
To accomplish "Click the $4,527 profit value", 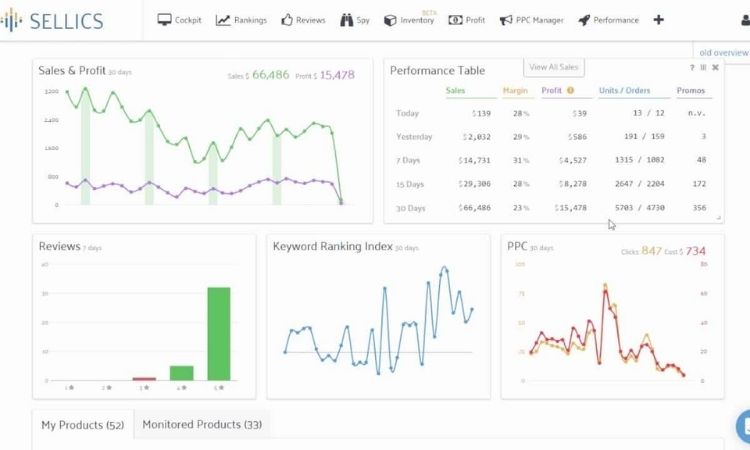I will 573,160.
